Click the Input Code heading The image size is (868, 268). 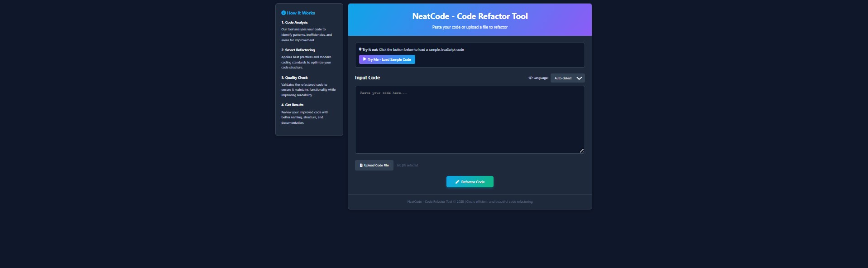pos(367,78)
